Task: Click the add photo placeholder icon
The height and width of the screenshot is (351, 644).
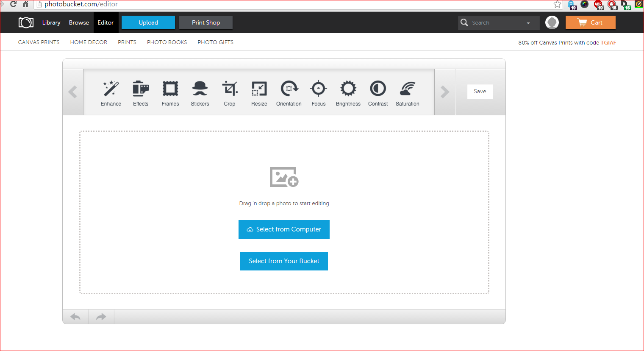Action: tap(284, 177)
